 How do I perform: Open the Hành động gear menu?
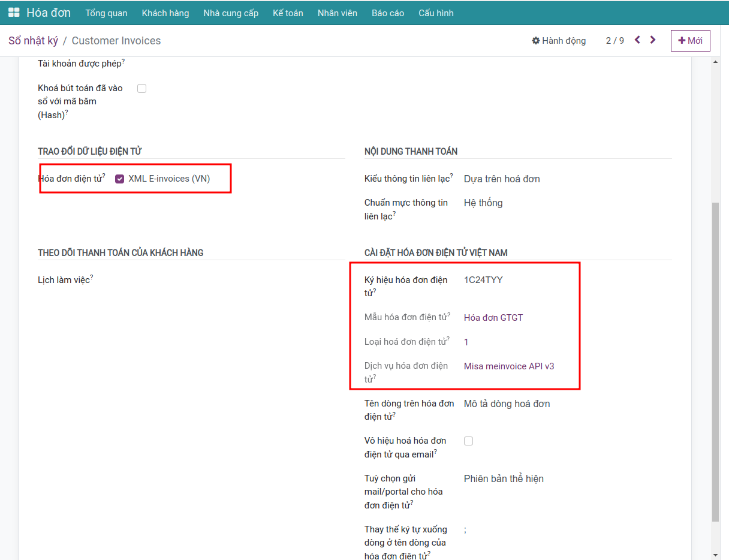point(559,41)
